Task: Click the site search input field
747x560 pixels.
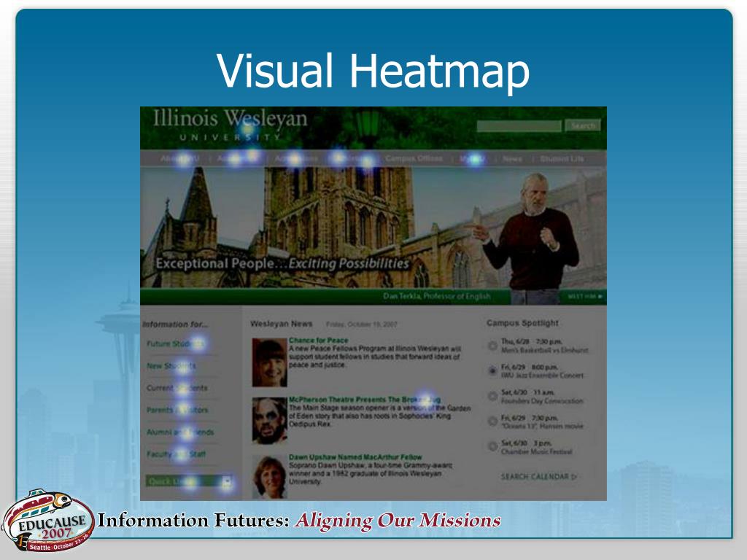Action: coord(519,125)
